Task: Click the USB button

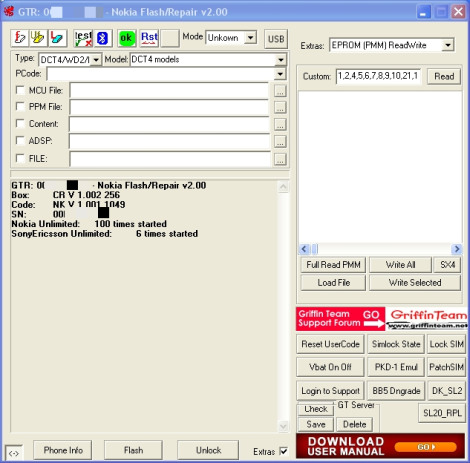Action: pyautogui.click(x=276, y=39)
